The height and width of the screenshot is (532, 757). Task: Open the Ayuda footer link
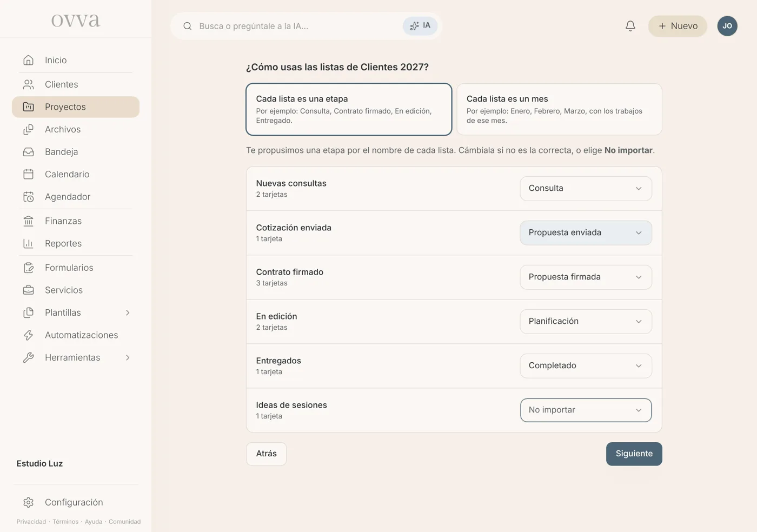tap(94, 522)
